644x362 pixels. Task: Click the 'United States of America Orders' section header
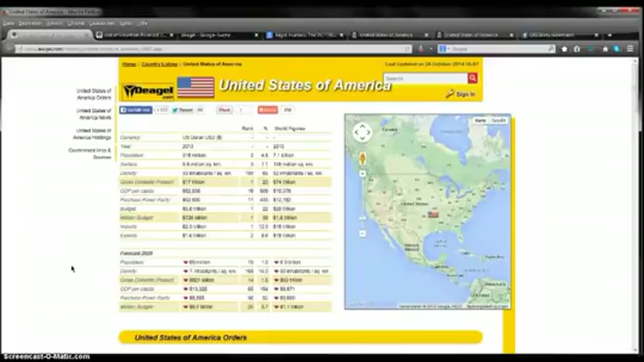[x=300, y=337]
